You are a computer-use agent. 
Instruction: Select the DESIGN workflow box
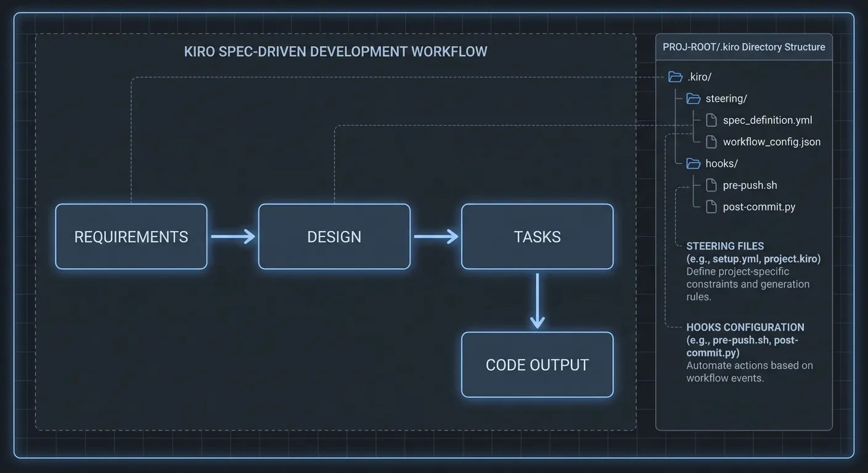334,236
